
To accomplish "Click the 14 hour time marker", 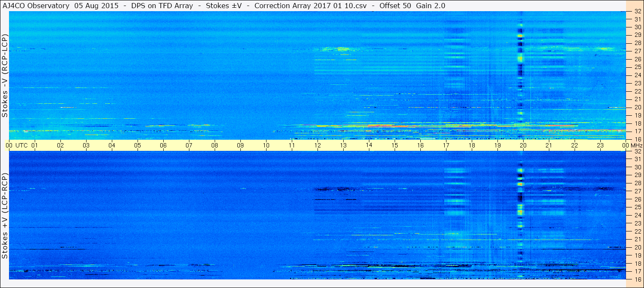I will [369, 145].
